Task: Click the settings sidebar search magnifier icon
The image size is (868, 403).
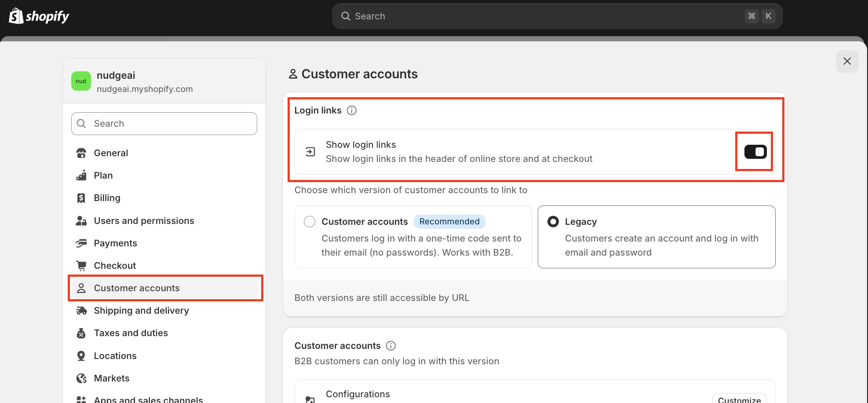Action: point(81,124)
